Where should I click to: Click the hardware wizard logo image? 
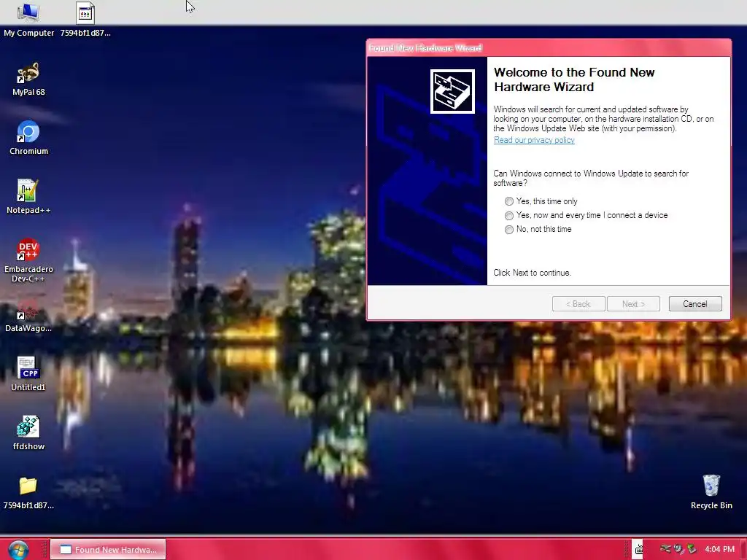point(452,91)
